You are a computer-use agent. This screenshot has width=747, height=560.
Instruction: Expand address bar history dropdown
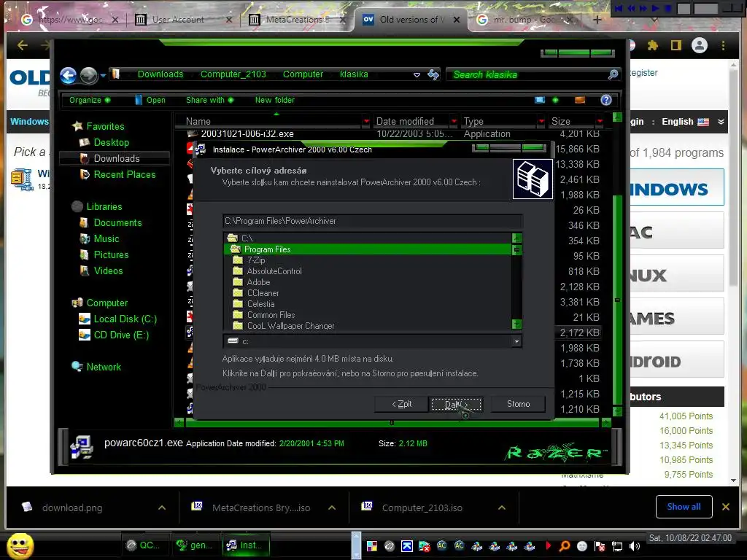pyautogui.click(x=417, y=75)
